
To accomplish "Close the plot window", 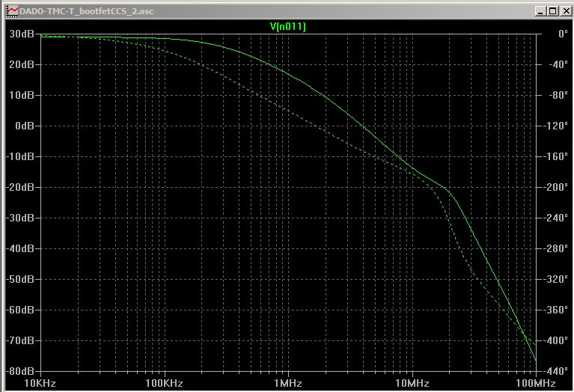I will 566,11.
